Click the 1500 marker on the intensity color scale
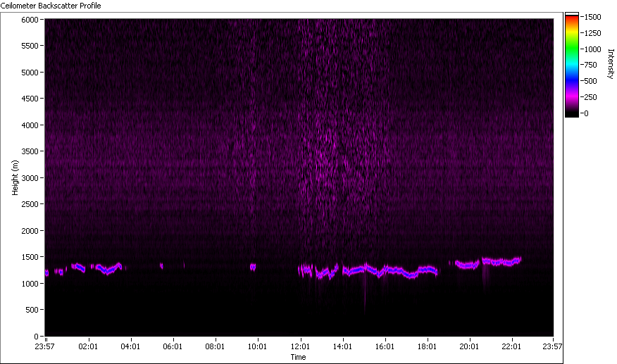This screenshot has width=617, height=364. 593,17
